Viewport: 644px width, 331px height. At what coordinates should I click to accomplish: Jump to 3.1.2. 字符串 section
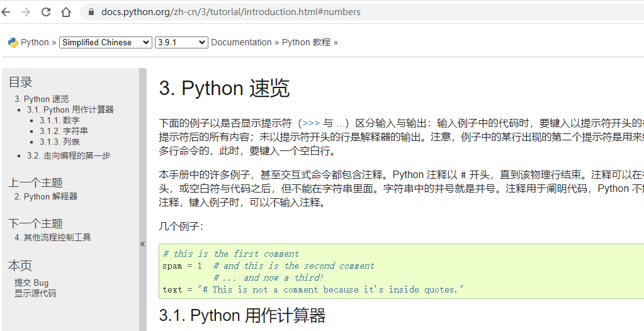click(x=64, y=131)
